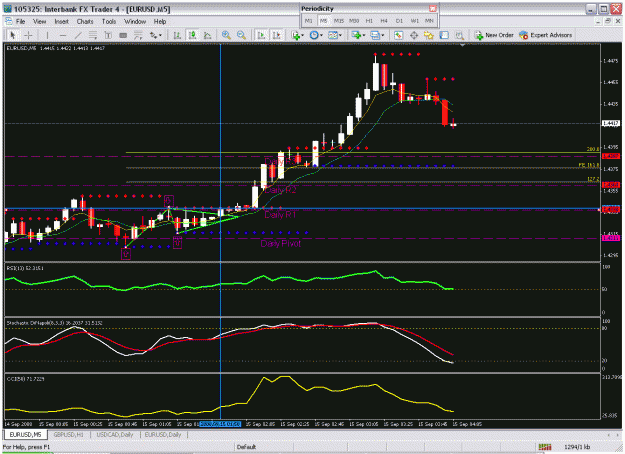625x454 pixels.
Task: Set periodicity to M30
Action: tap(354, 21)
